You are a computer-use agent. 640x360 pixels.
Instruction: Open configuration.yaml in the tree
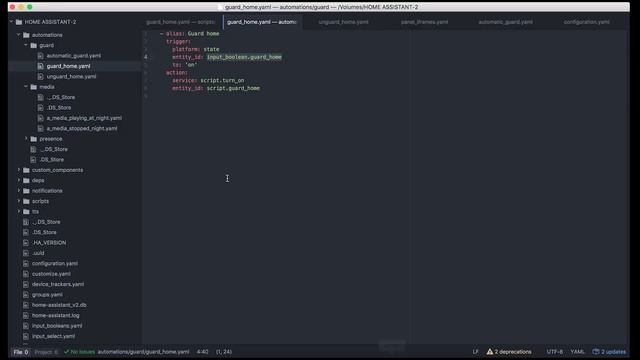click(x=55, y=263)
